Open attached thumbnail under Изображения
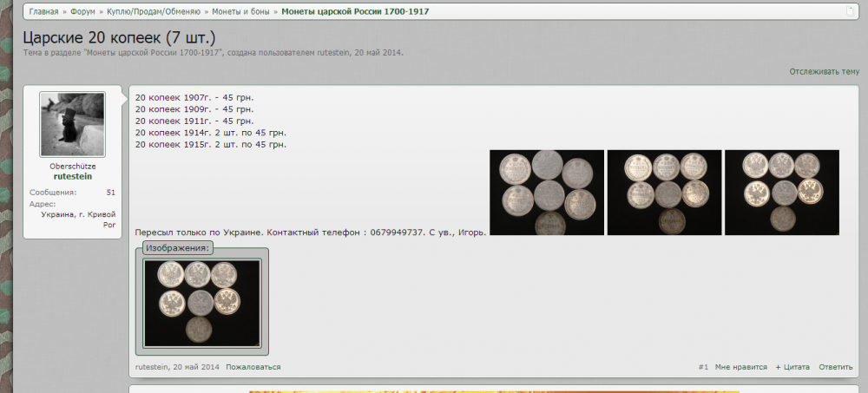 (202, 304)
